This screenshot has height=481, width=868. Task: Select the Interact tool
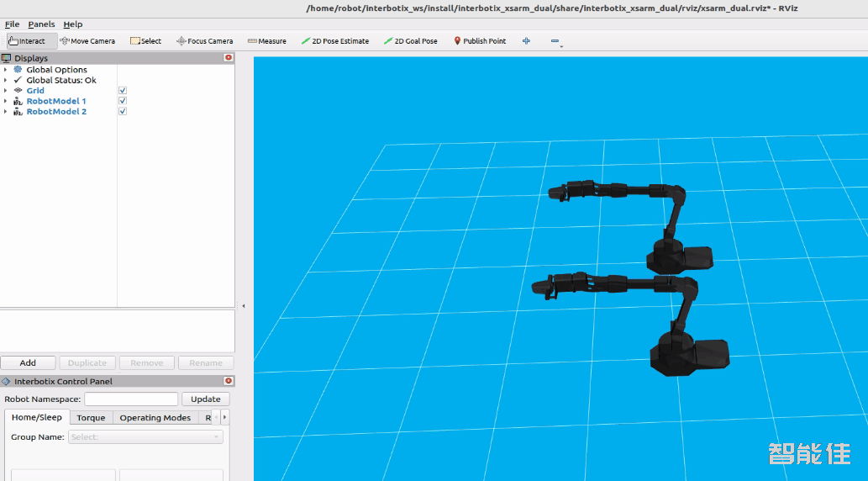(x=32, y=41)
